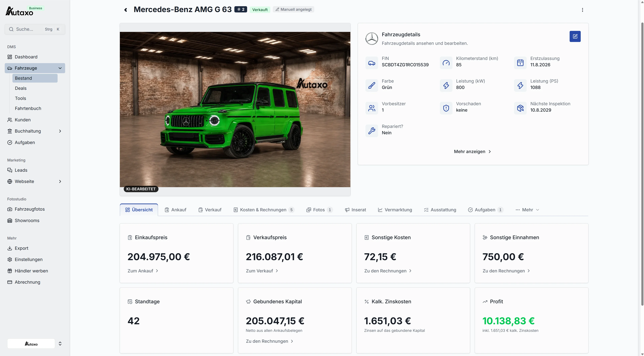This screenshot has width=644, height=356.
Task: Click the wrench icon beside Repariert?
Action: click(372, 131)
